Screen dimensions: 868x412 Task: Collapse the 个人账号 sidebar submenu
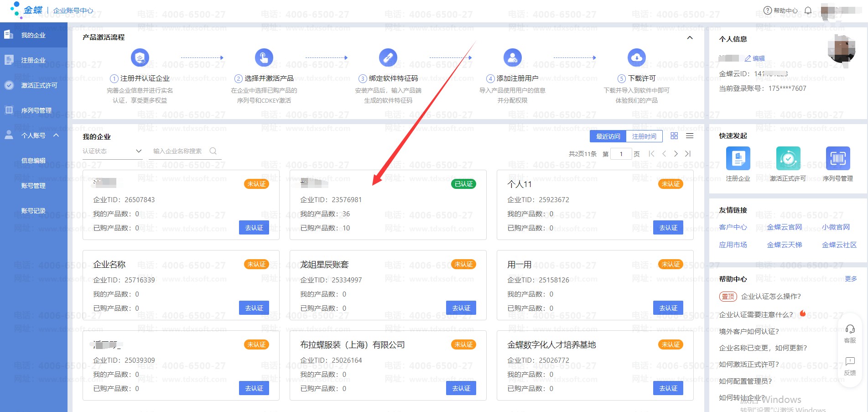click(x=56, y=136)
